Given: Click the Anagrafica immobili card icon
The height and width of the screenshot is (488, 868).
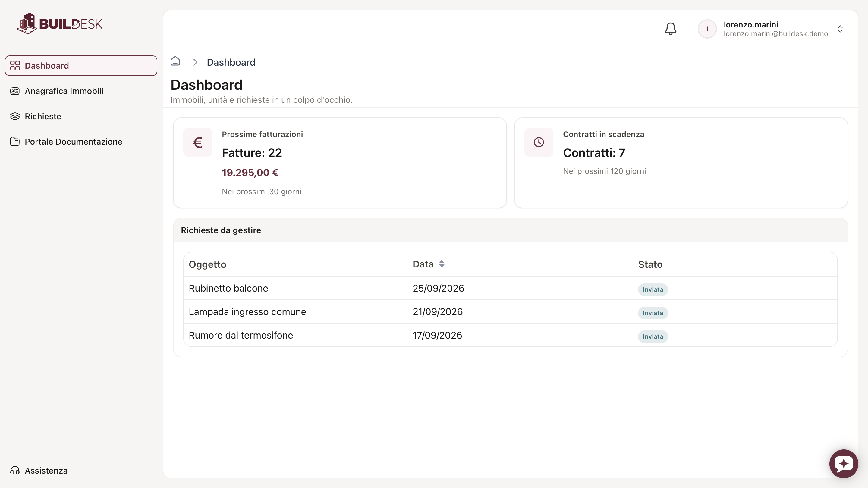Looking at the screenshot, I should point(15,91).
